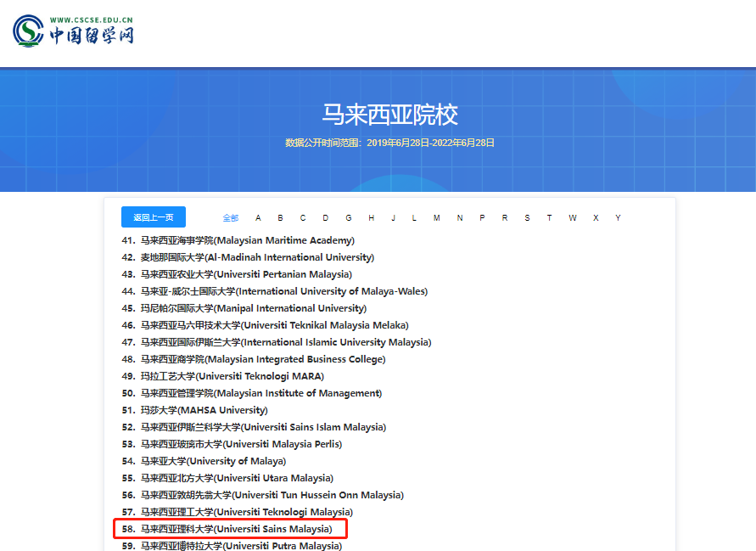
Task: Open Universiti Sains Islam Malaysia entry
Action: [254, 427]
